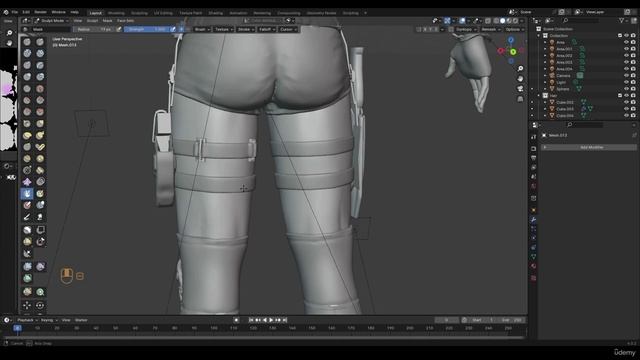Open the Render menu

pos(40,12)
